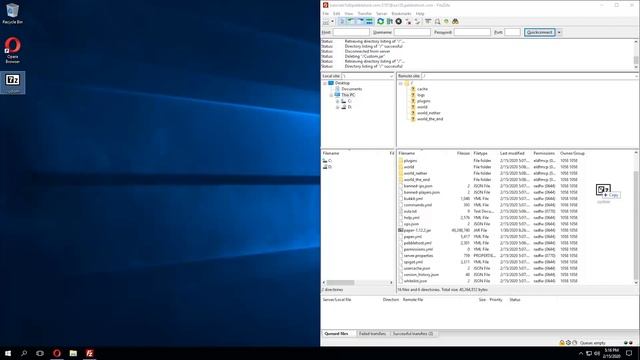Select Documents in local tree

351,89
